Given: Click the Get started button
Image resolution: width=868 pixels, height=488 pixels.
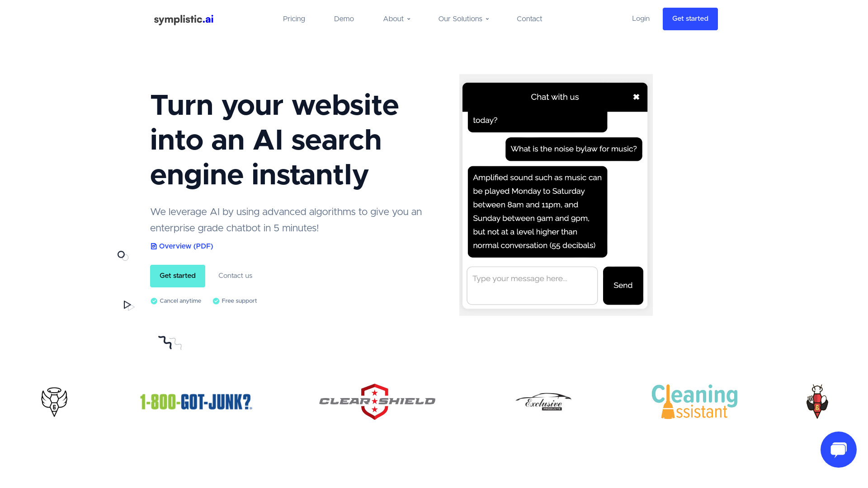Looking at the screenshot, I should tap(690, 19).
